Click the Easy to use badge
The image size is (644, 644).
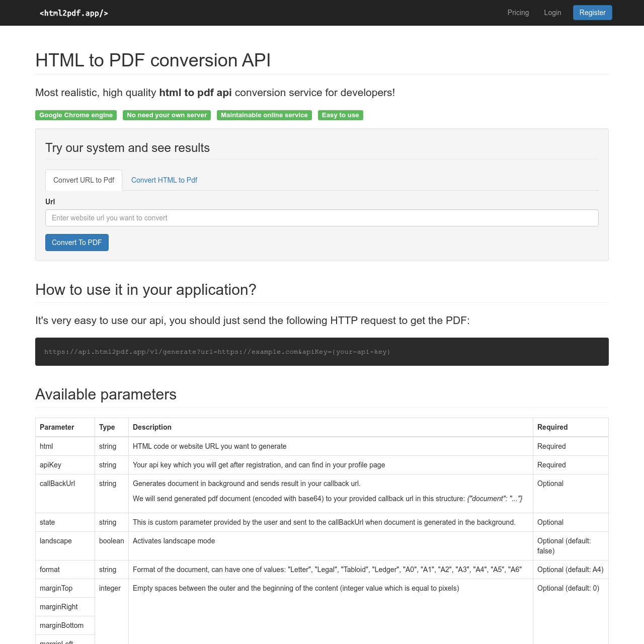pos(340,115)
